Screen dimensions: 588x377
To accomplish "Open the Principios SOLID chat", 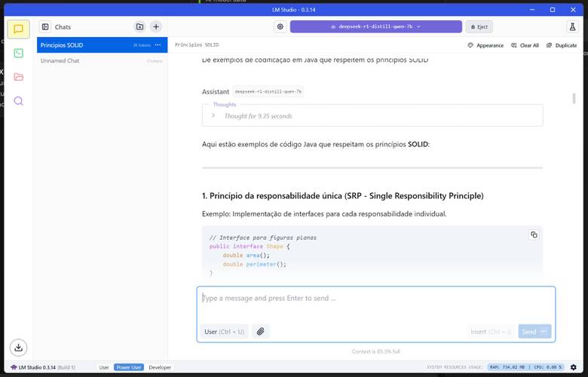I will [102, 45].
